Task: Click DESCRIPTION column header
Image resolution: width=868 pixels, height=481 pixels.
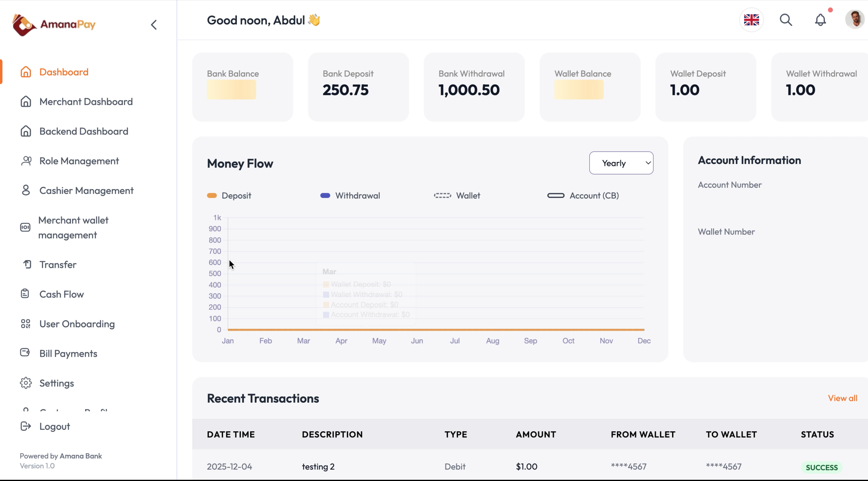Action: click(x=332, y=435)
